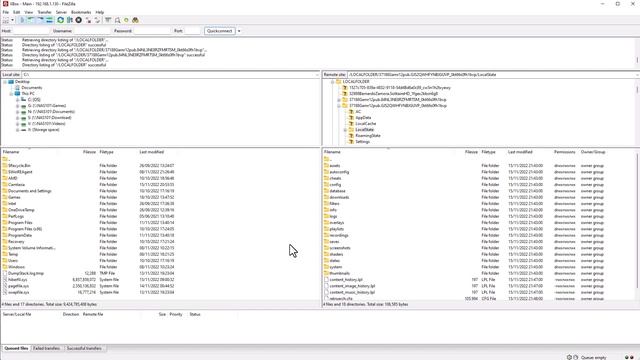This screenshot has width=640, height=360.
Task: Click the black Cancel current operation icon
Action: [x=78, y=20]
